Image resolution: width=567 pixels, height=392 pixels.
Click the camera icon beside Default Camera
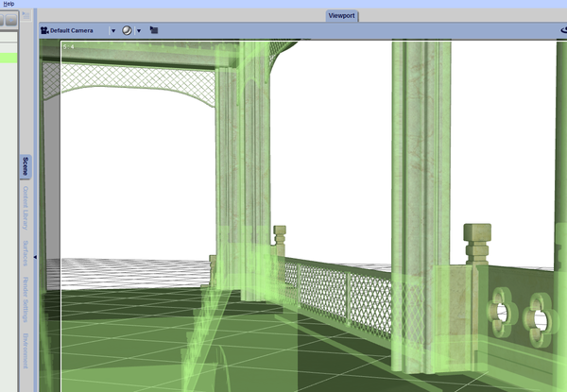point(44,30)
